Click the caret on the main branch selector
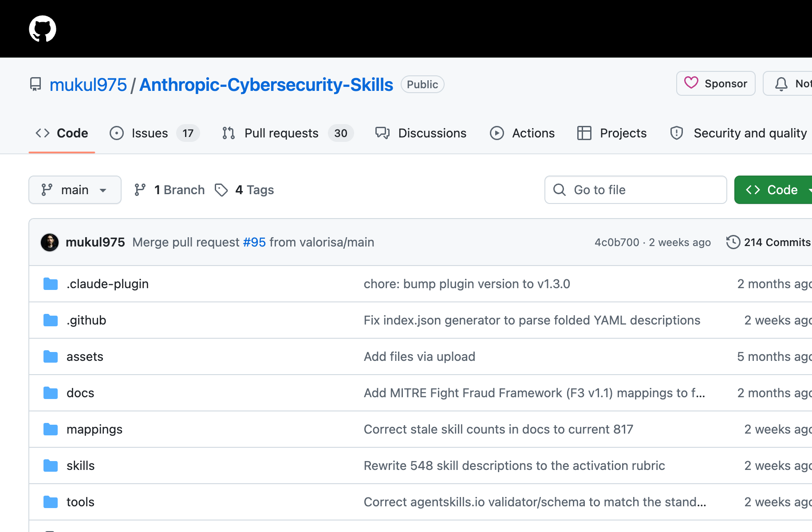The width and height of the screenshot is (812, 532). (x=103, y=190)
